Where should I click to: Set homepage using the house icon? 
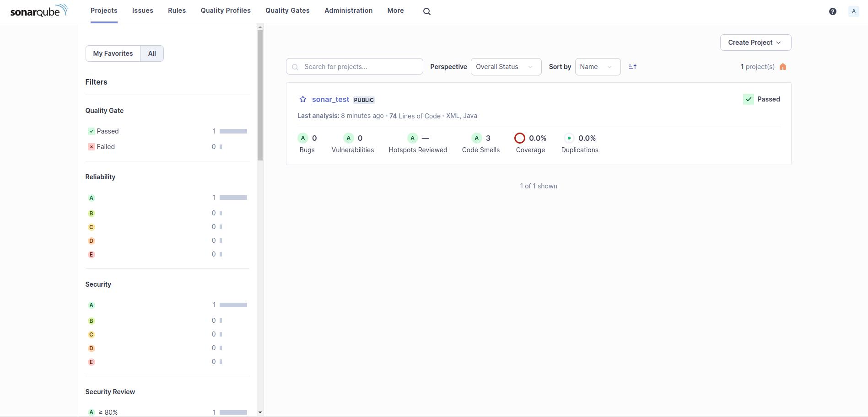click(x=783, y=67)
